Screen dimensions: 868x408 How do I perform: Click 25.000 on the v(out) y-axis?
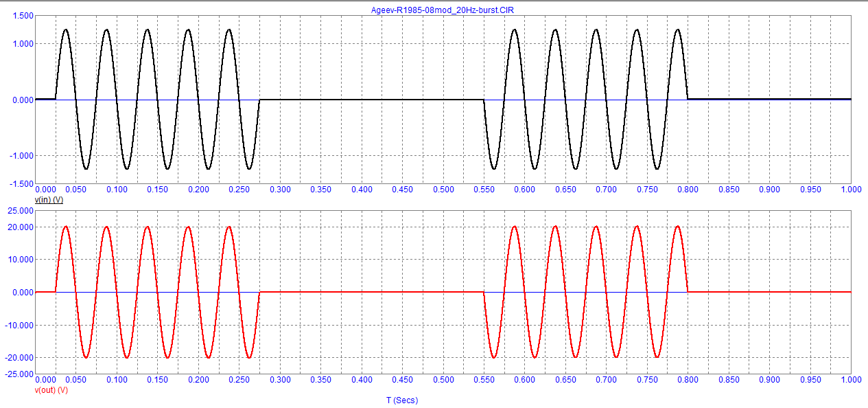point(19,211)
